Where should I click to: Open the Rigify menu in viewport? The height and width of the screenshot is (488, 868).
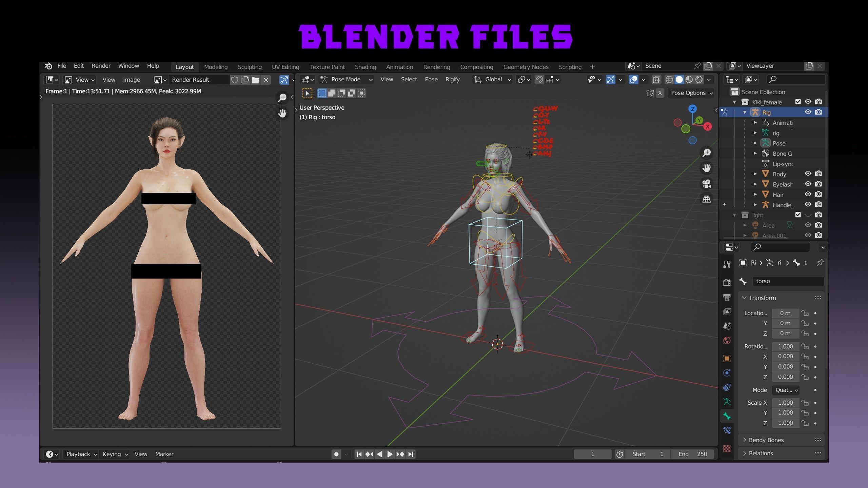(x=452, y=79)
